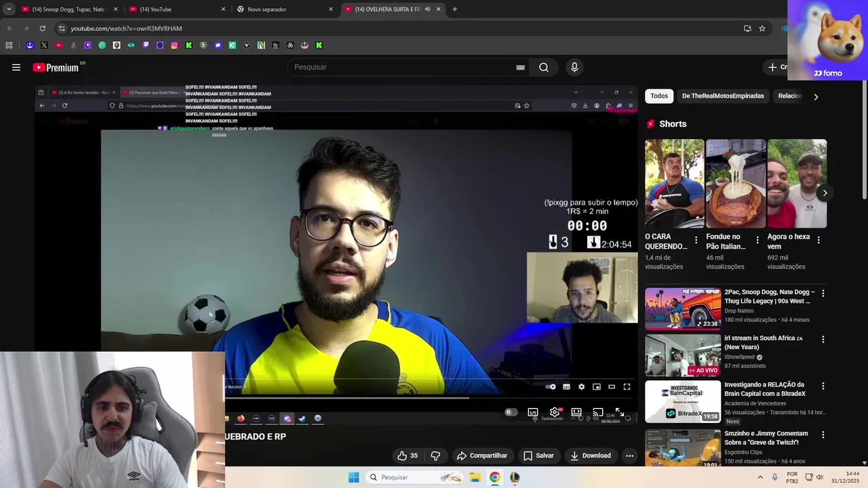Open the Compartilhar share dialog
Image resolution: width=868 pixels, height=488 pixels.
pyautogui.click(x=481, y=455)
